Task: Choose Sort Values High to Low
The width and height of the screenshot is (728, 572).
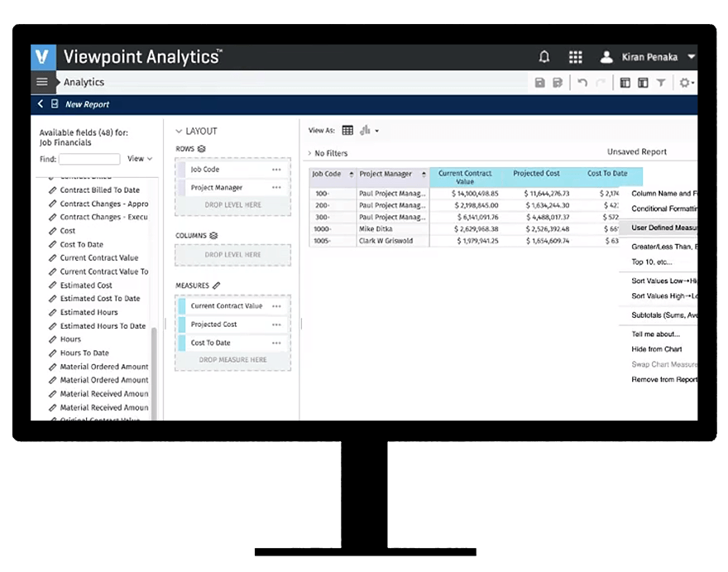Action: point(664,296)
